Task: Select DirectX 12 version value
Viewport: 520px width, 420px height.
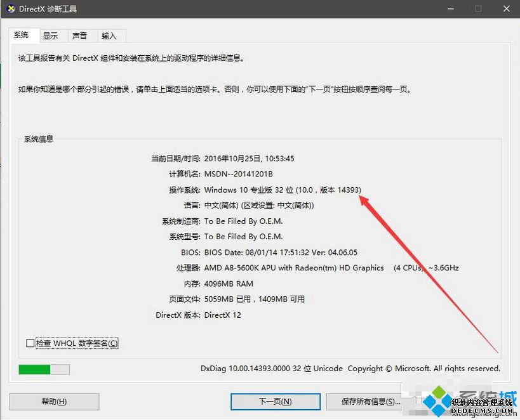Action: pos(222,315)
